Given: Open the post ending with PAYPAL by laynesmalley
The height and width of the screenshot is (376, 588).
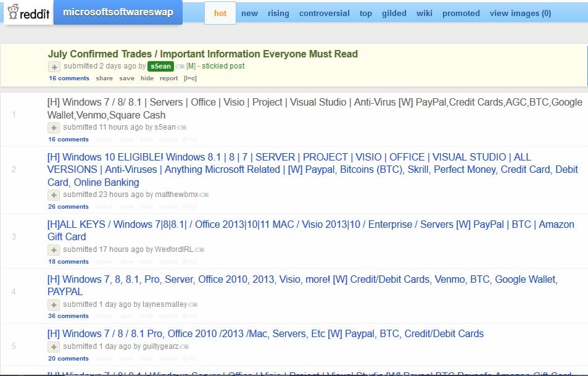Looking at the screenshot, I should point(302,286).
